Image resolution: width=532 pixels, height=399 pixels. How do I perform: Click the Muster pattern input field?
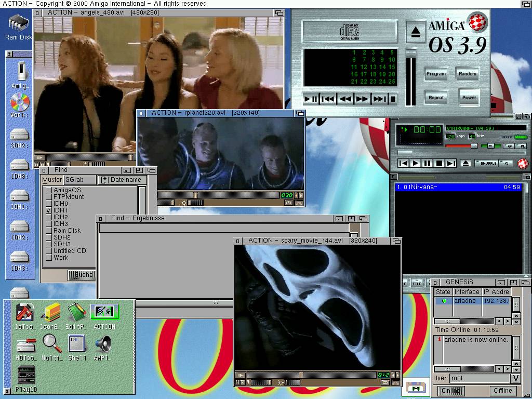pyautogui.click(x=80, y=180)
